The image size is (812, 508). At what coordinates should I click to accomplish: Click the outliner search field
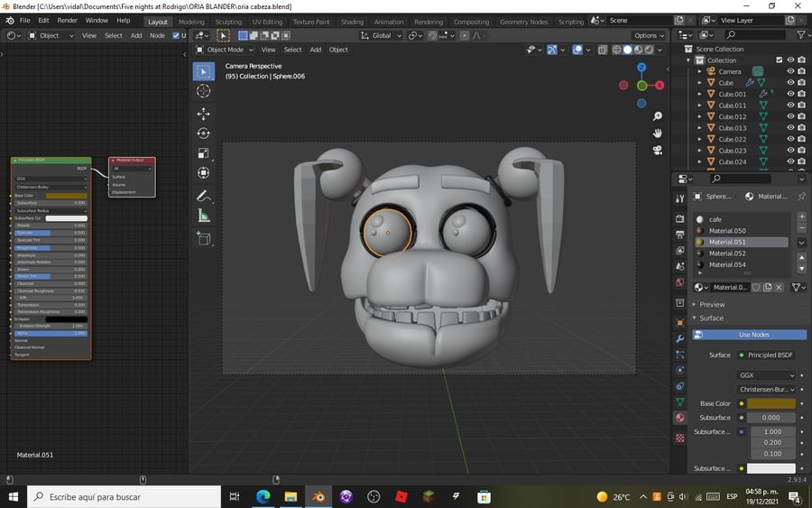tap(755, 34)
